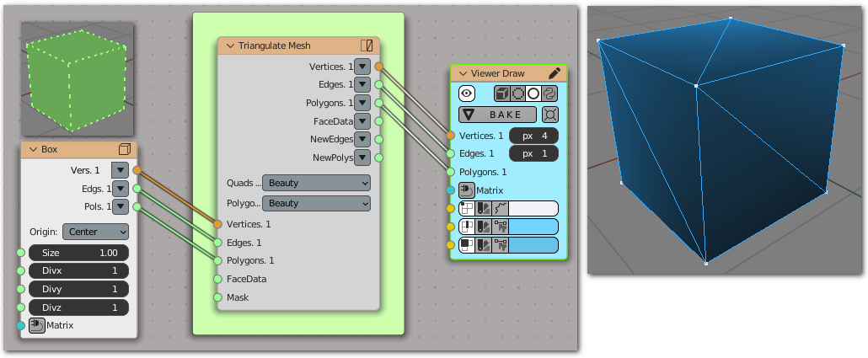
Task: Click the px 4 vertex size field
Action: [533, 136]
